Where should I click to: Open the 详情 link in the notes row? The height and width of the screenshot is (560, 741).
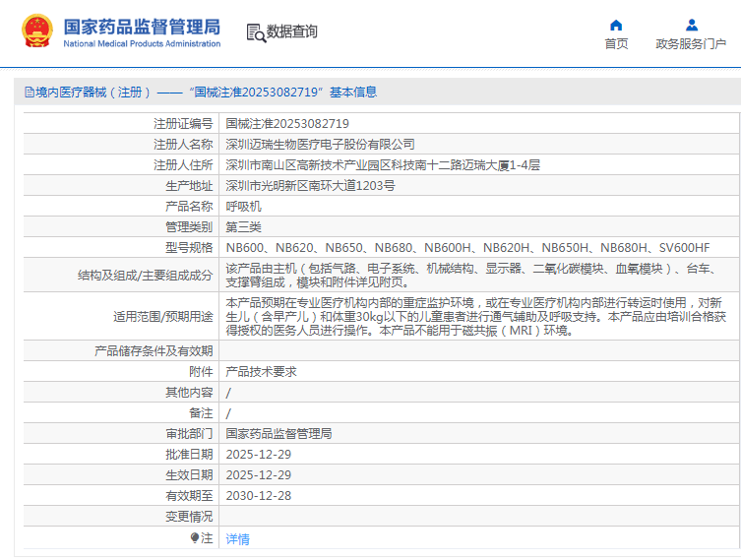pos(237,538)
